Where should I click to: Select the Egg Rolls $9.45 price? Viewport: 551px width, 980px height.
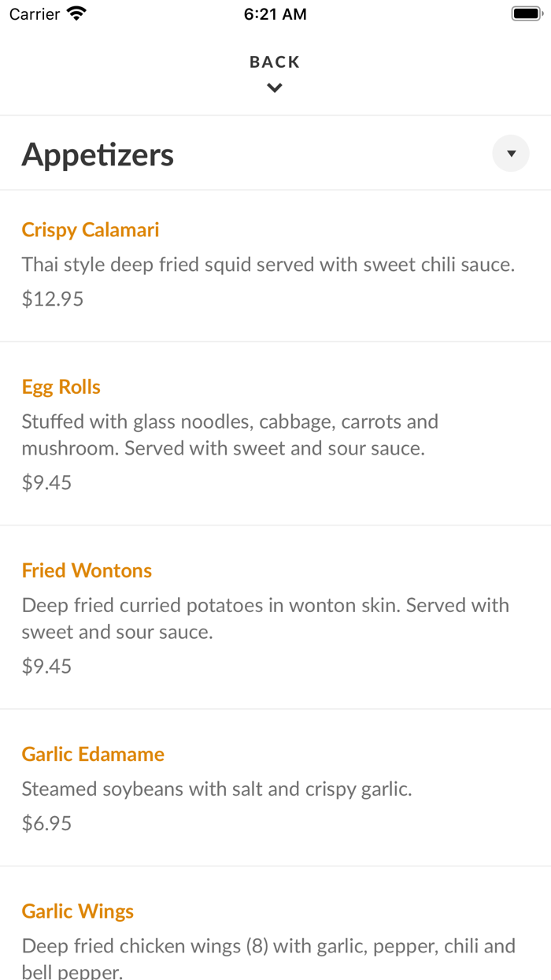(46, 483)
